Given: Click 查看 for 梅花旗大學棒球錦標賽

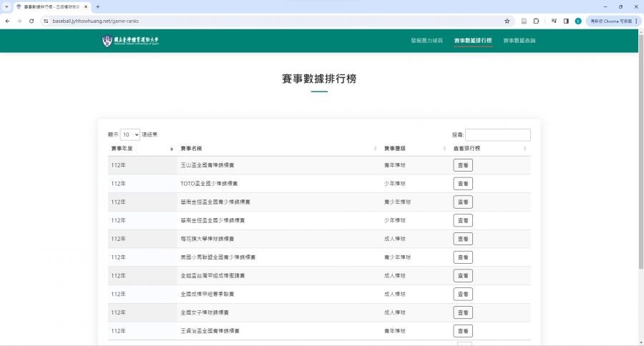Looking at the screenshot, I should point(463,239).
